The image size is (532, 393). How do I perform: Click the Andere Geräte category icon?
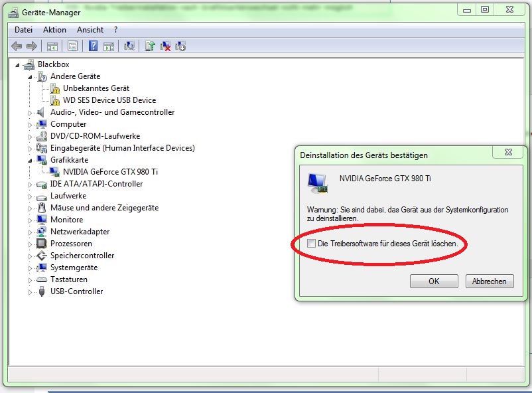(42, 76)
